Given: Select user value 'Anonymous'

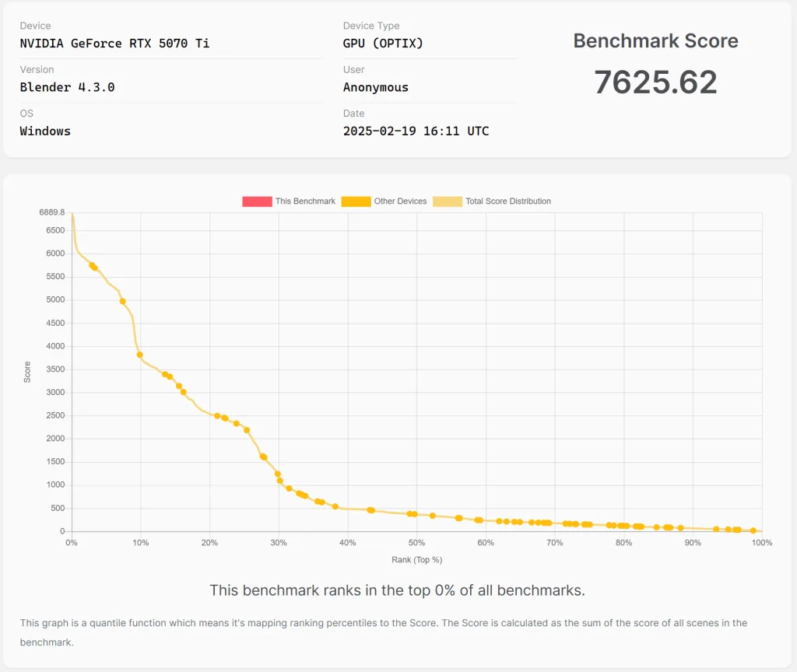Looking at the screenshot, I should (376, 87).
